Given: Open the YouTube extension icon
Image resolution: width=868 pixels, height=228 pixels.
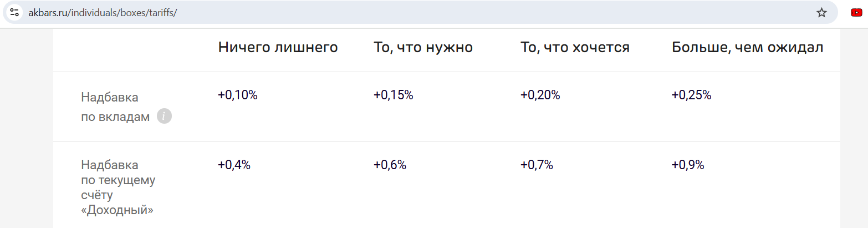Looking at the screenshot, I should tap(856, 12).
